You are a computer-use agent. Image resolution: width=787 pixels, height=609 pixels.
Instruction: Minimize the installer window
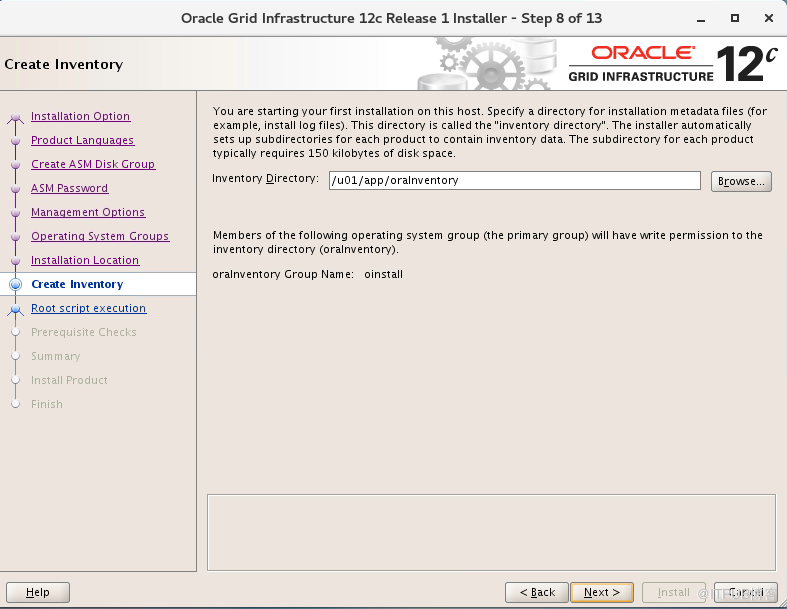pyautogui.click(x=701, y=19)
